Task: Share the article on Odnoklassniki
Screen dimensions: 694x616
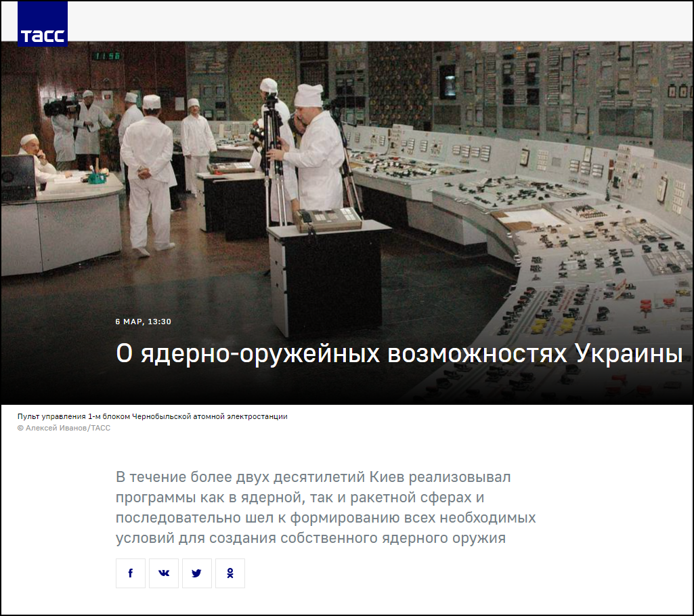Action: coord(230,573)
